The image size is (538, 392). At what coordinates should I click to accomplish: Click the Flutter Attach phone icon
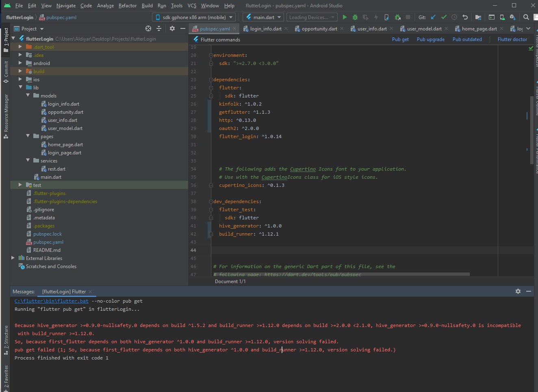(x=386, y=17)
